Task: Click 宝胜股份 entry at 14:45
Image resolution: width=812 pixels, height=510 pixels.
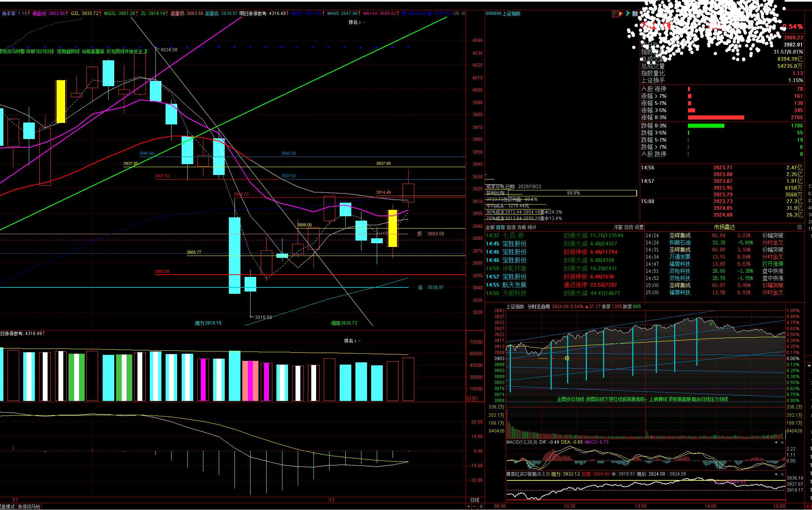Action: tap(514, 244)
